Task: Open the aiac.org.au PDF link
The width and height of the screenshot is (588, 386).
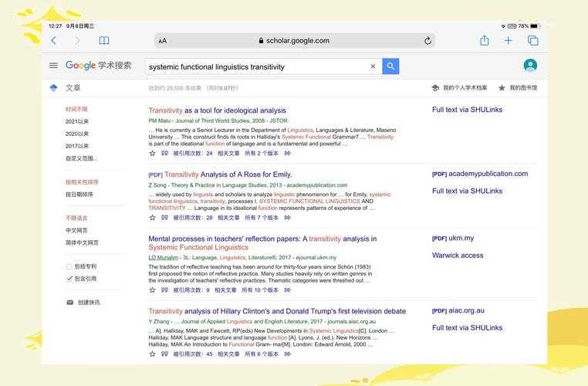Action: click(458, 310)
